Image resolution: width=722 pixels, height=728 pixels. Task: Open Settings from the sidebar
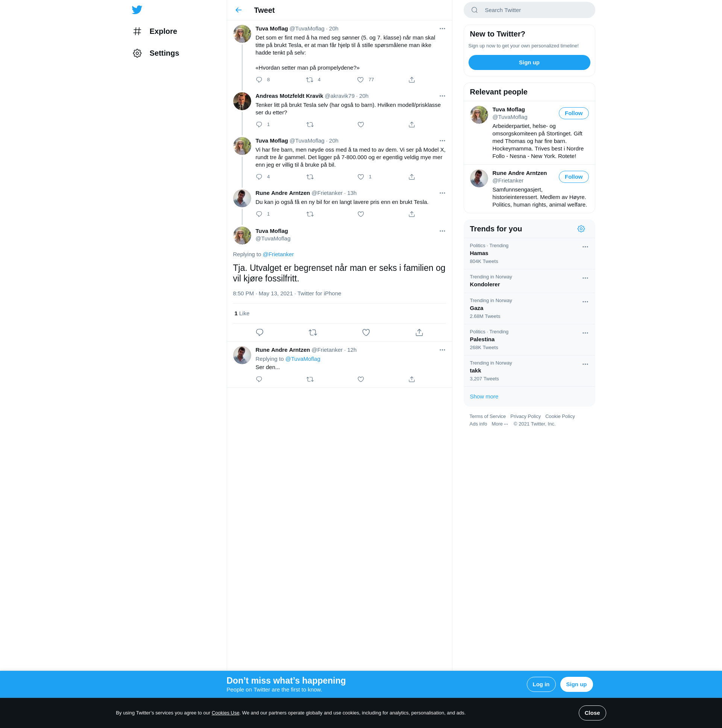[156, 53]
